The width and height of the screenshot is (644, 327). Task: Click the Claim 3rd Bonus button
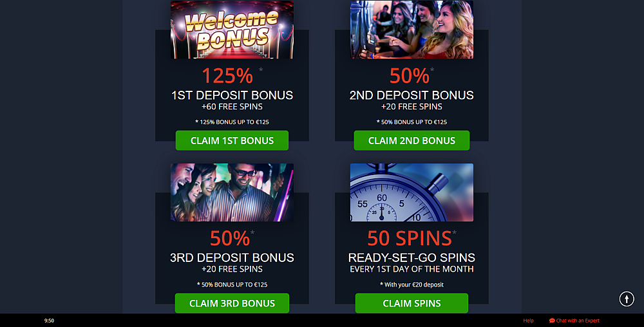point(232,303)
